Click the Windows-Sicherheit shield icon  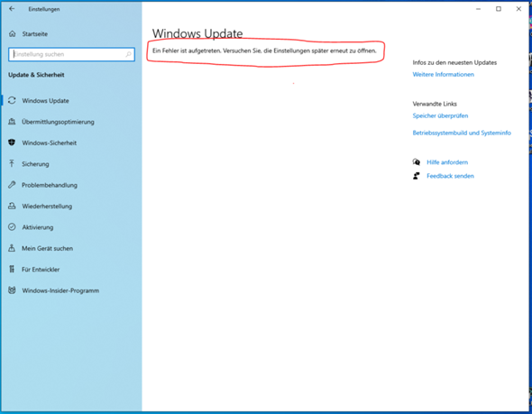(12, 143)
